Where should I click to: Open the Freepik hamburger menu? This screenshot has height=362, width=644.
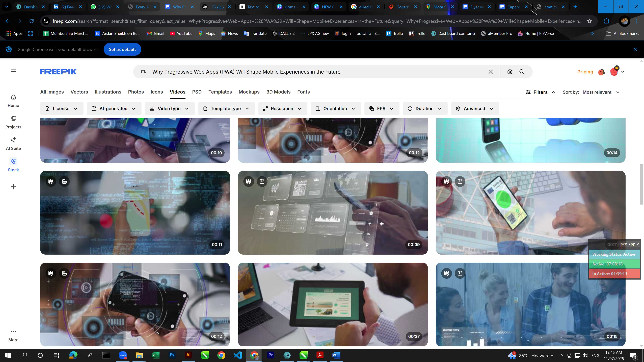[x=13, y=72]
